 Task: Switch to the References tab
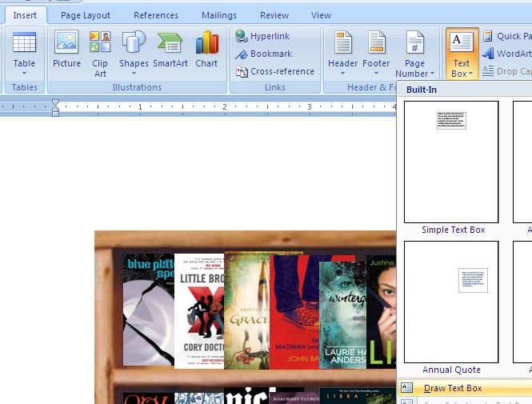[x=156, y=15]
